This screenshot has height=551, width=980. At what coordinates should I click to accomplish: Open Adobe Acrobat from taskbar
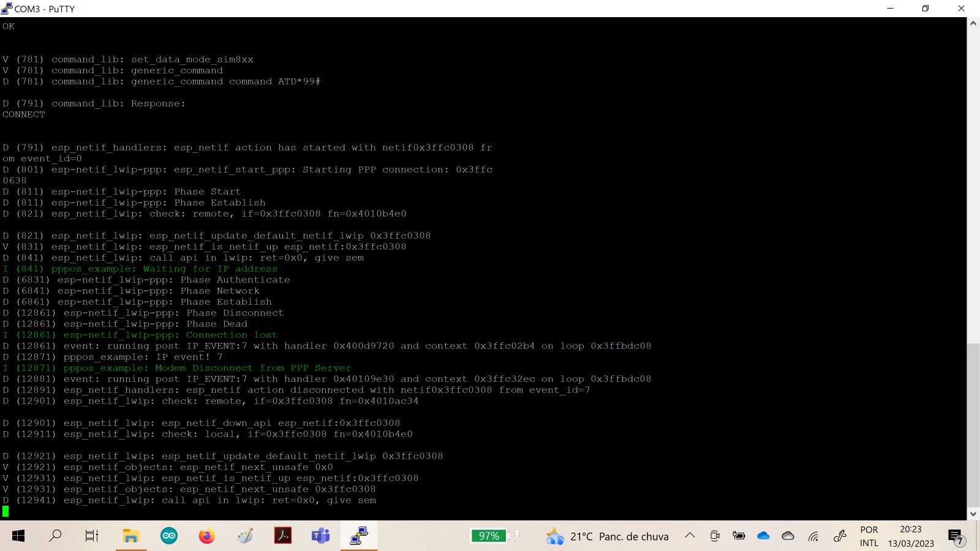282,536
